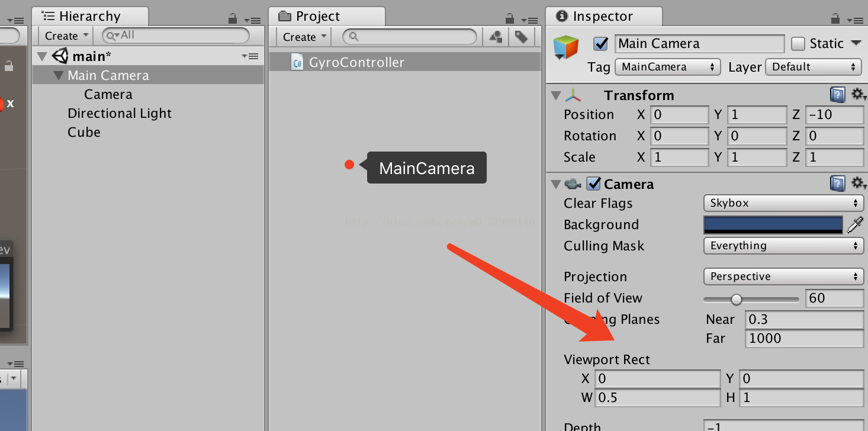Image resolution: width=868 pixels, height=431 pixels.
Task: Click the Viewport Rect Y field
Action: point(801,379)
